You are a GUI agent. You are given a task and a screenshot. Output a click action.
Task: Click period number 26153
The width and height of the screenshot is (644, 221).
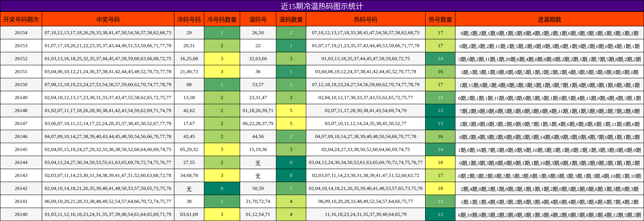(21, 46)
